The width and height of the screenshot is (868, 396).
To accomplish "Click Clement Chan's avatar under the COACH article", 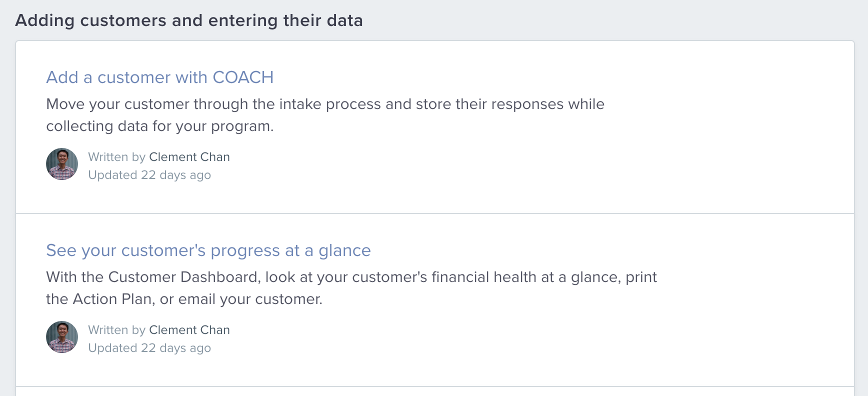I will 62,164.
